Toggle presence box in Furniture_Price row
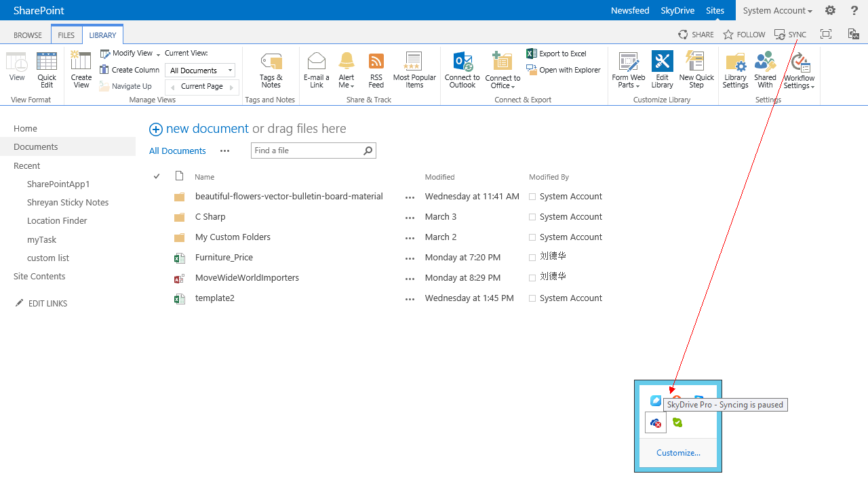This screenshot has width=868, height=478. click(532, 258)
